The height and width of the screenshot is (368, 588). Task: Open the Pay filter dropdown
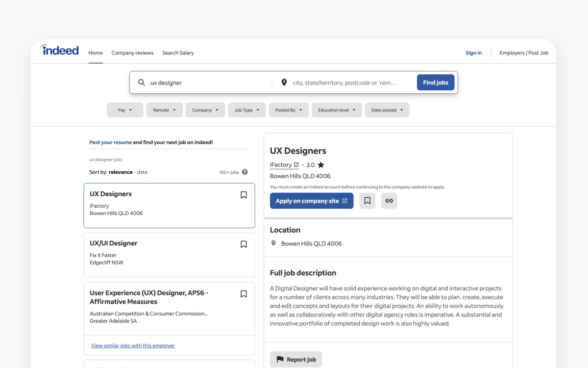tap(125, 110)
